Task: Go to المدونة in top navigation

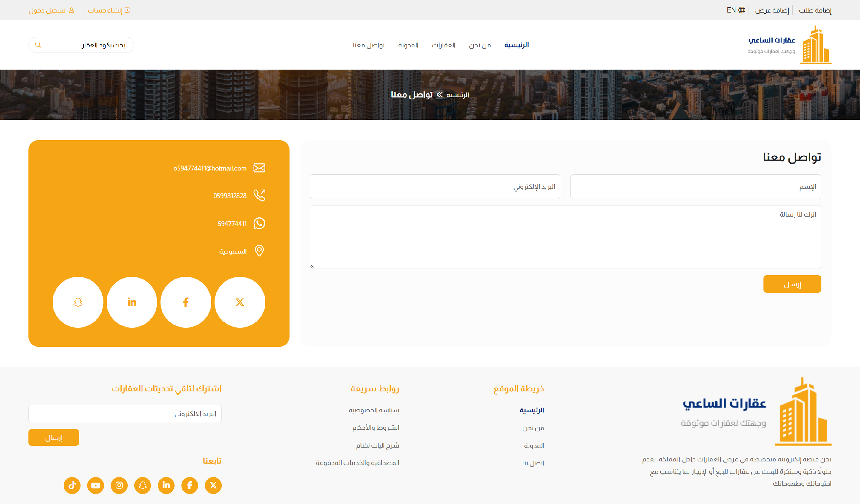Action: pos(408,45)
